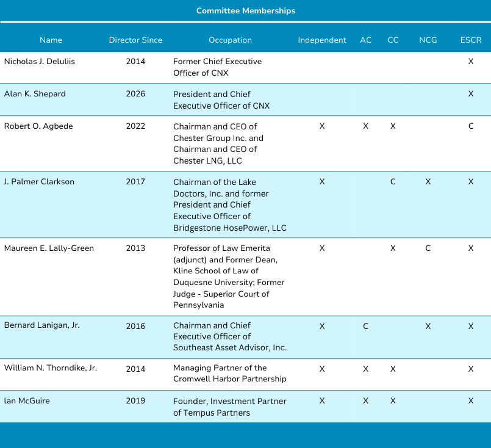Click Maureen E. Lally-Green's 2013 director year
The image size is (491, 448).
[x=135, y=248]
